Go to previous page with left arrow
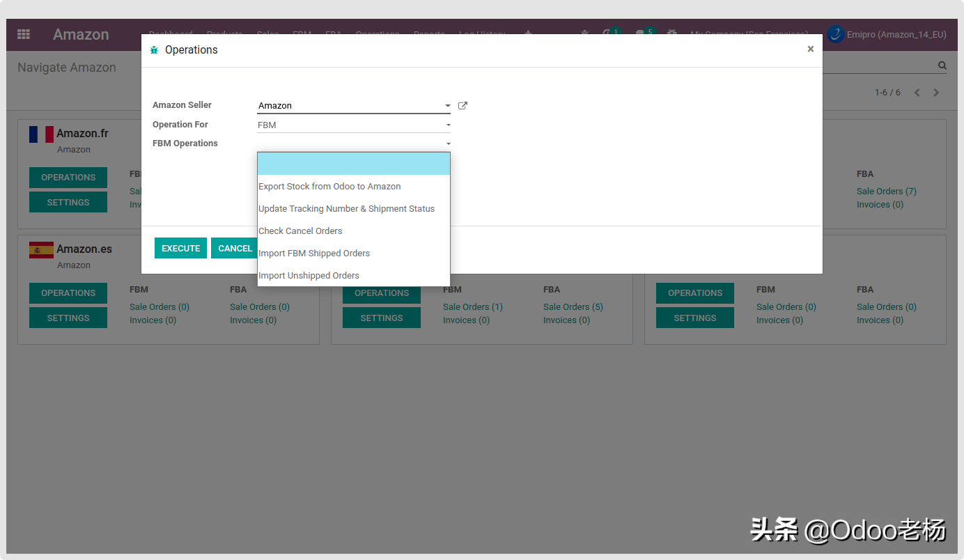The height and width of the screenshot is (560, 964). (917, 93)
